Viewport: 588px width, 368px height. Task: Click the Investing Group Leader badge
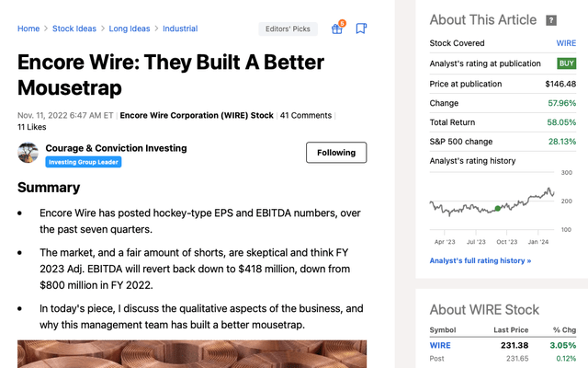pyautogui.click(x=83, y=162)
